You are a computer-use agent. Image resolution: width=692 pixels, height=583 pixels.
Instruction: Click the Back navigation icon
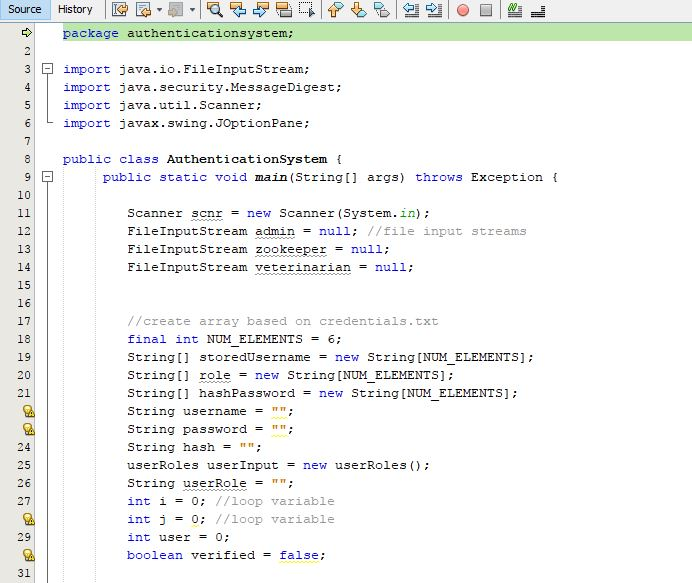tap(143, 9)
